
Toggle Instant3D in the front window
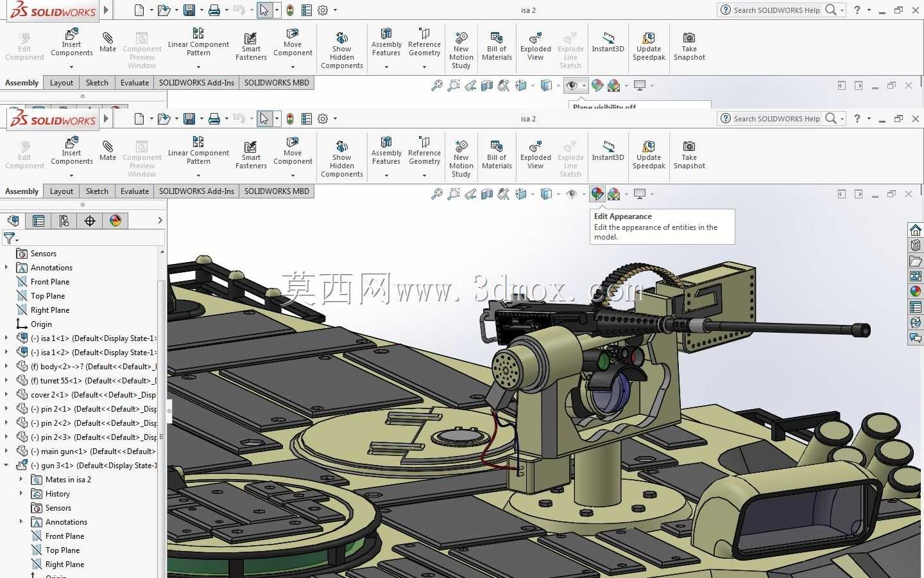[x=608, y=151]
